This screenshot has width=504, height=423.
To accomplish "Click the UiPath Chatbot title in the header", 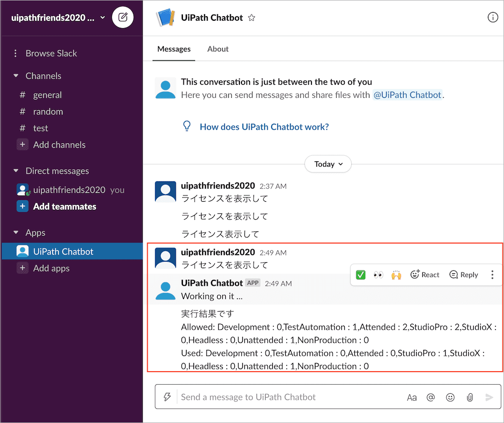I will (x=212, y=18).
